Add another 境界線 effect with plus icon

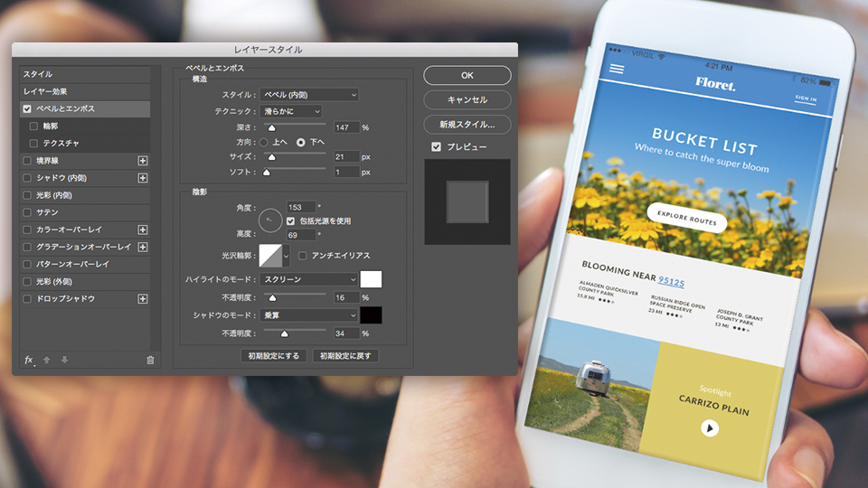tap(143, 161)
